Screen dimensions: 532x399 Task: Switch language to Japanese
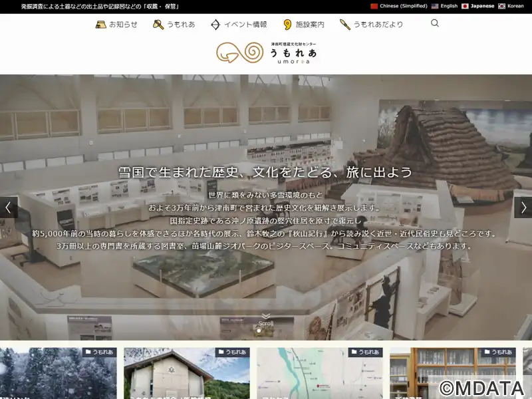tap(482, 6)
